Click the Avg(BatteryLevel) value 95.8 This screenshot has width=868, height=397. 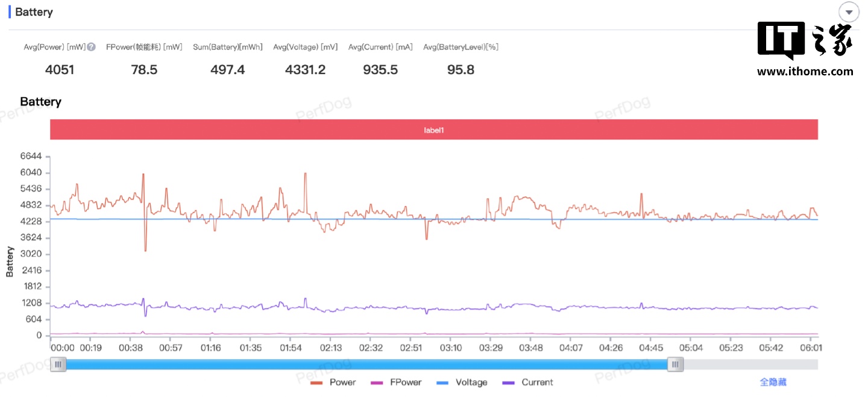pos(461,70)
